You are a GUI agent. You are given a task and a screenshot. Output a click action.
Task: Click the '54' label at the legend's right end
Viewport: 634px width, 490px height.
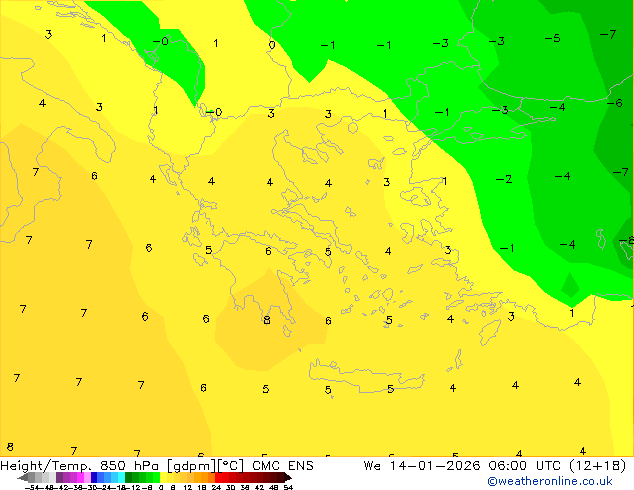[288, 487]
